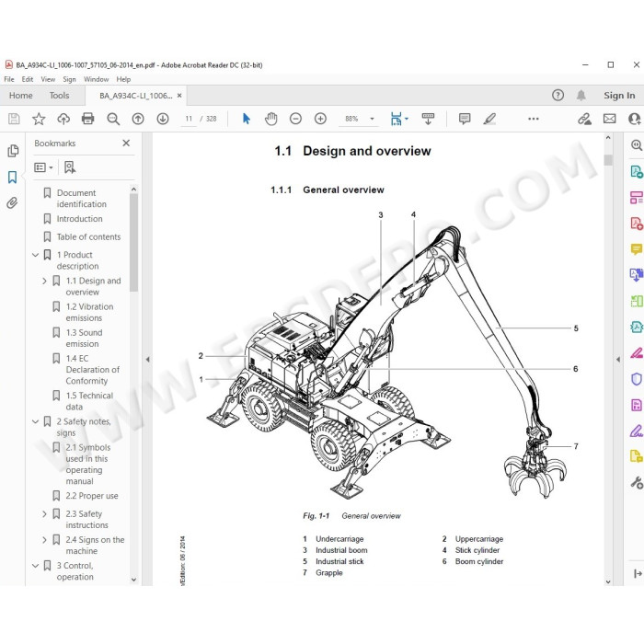
Task: Zoom out with minus icon
Action: [295, 119]
